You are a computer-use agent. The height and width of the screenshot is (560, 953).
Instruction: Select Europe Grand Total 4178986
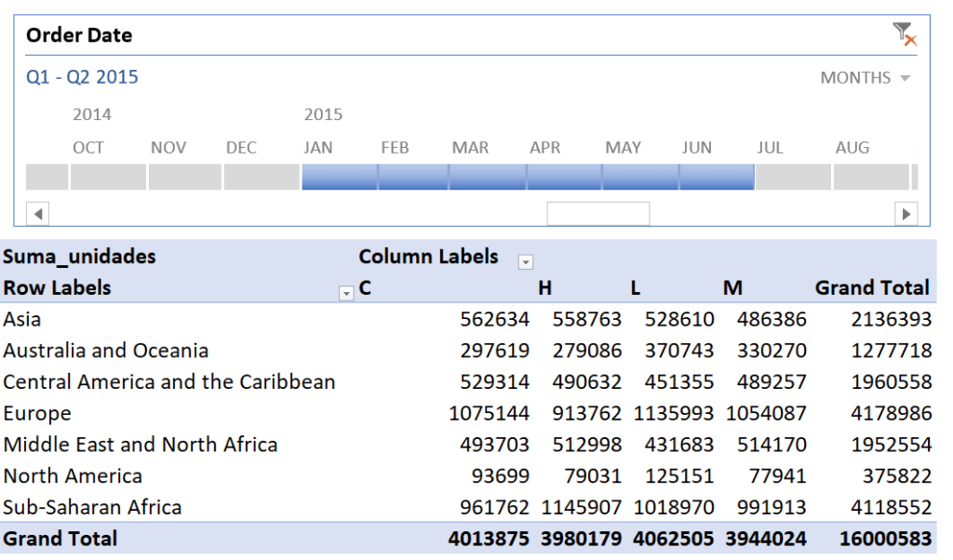pos(891,414)
